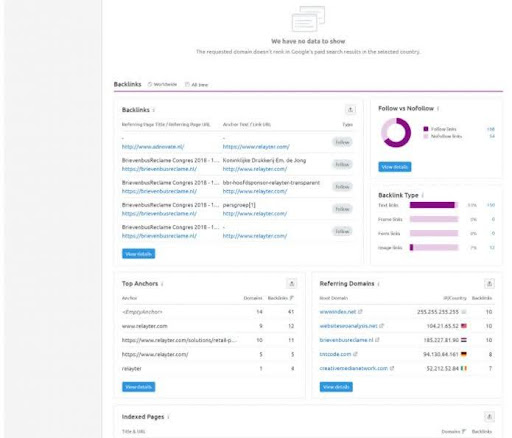Select the https://www.relayter.com/ anchor row
Viewport: 512px width, 438px height.
coord(209,354)
